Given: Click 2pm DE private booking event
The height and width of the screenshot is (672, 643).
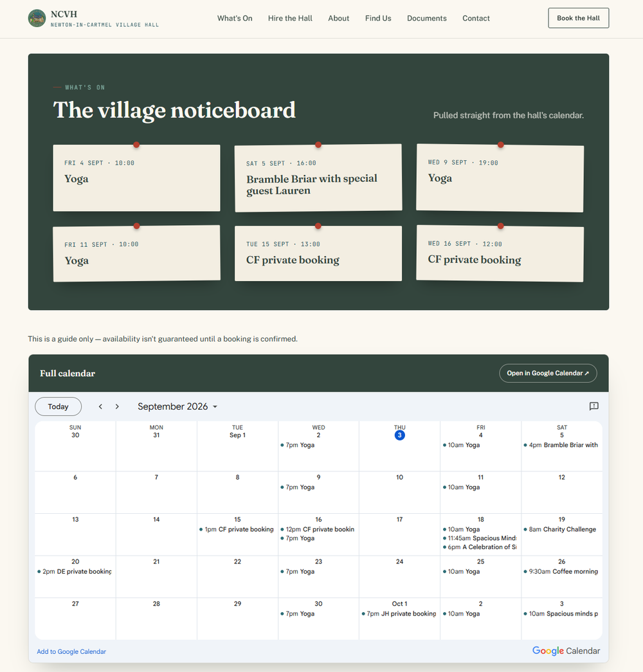Looking at the screenshot, I should click(x=75, y=571).
